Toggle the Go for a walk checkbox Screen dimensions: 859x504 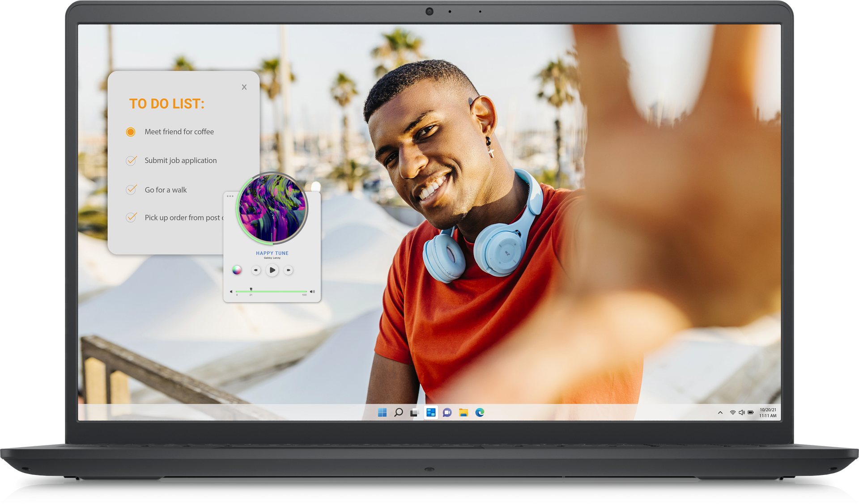(131, 190)
